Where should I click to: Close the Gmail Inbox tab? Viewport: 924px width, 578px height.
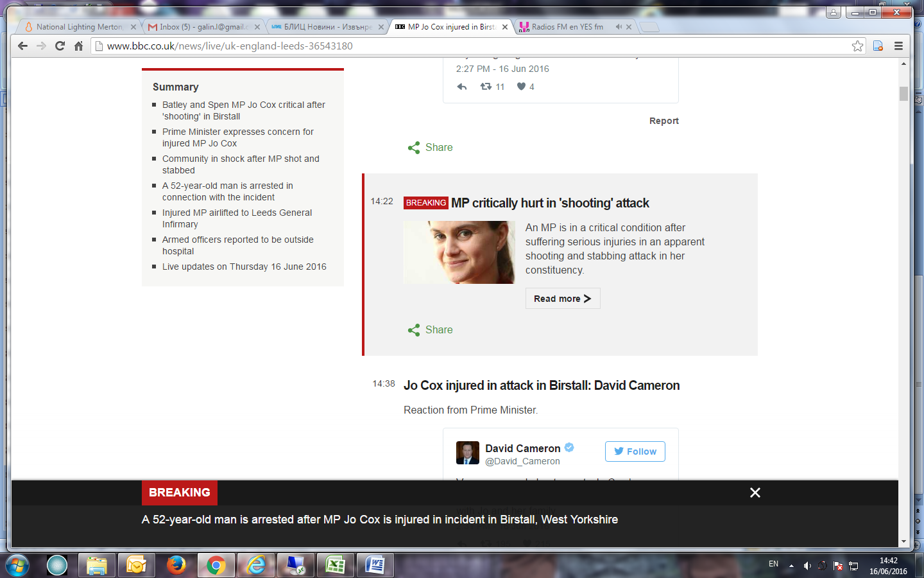coord(257,27)
